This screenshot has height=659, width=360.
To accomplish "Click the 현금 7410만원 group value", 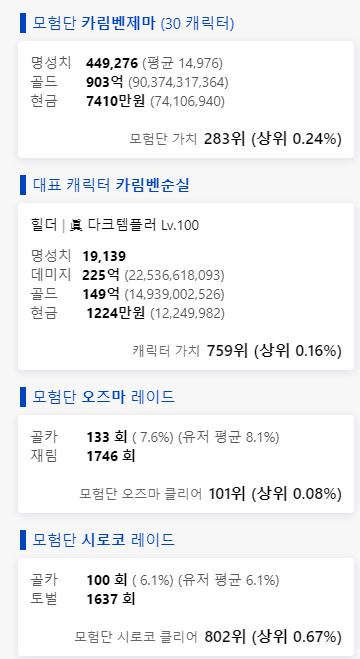I will click(115, 101).
